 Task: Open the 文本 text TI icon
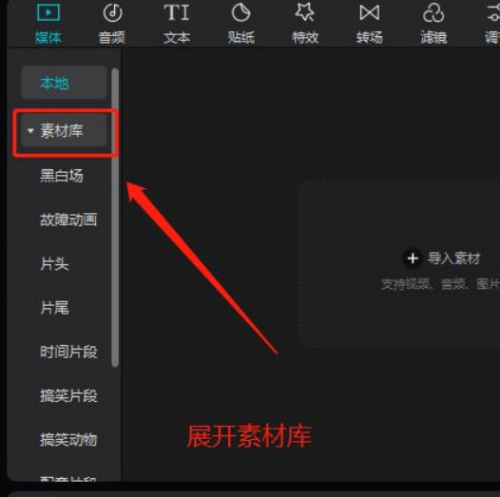[x=177, y=13]
